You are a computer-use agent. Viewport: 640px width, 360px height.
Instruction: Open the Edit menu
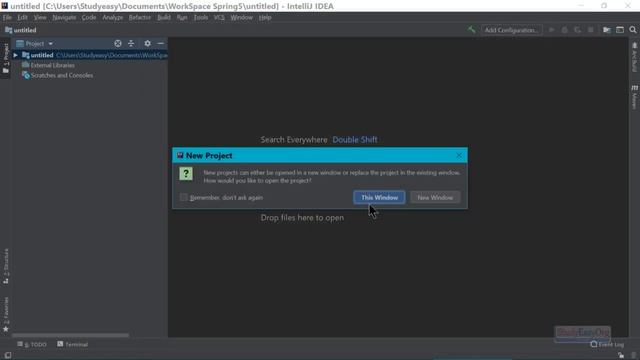[22, 18]
